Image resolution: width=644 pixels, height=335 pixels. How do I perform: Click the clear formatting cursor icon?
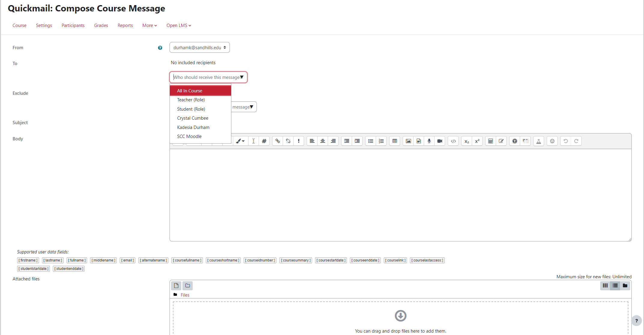point(254,141)
